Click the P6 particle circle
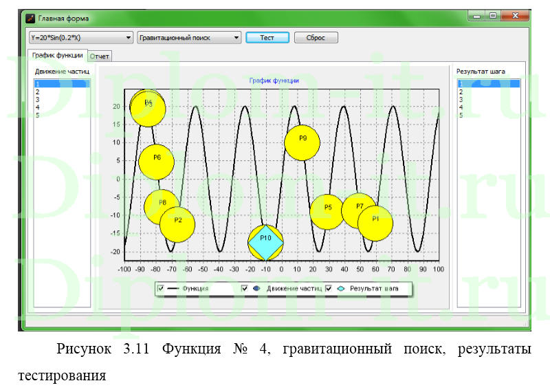 click(157, 160)
